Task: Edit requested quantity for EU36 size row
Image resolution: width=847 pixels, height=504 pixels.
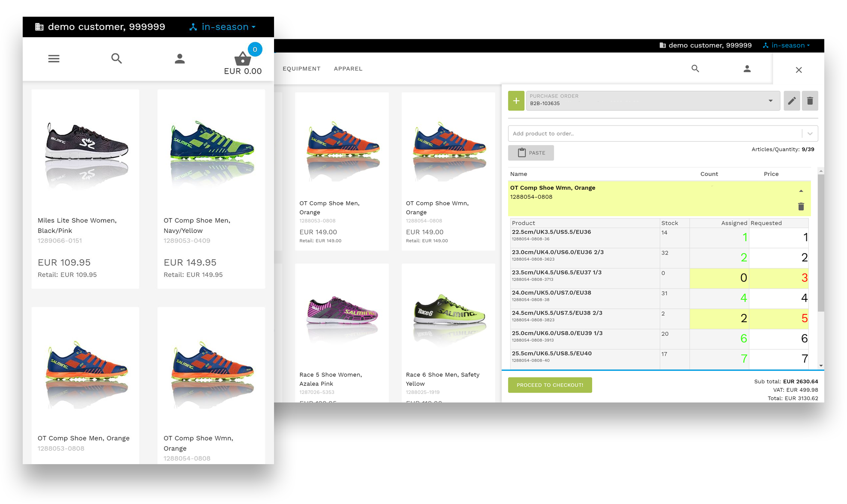Action: 779,237
